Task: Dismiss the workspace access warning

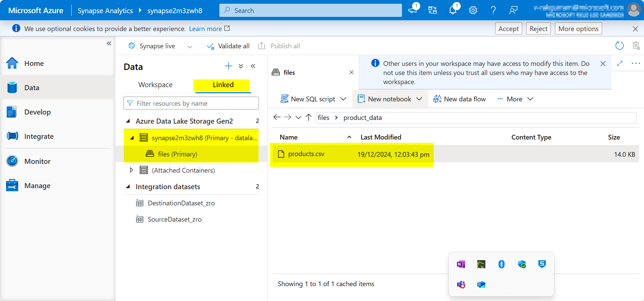Action: [x=603, y=64]
